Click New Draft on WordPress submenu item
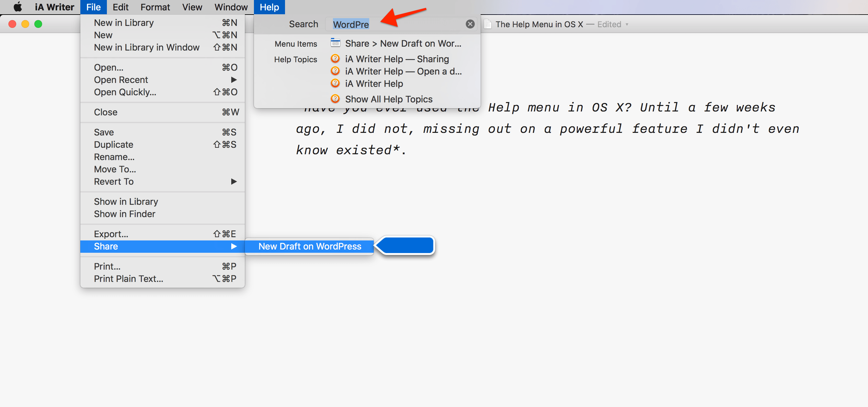The height and width of the screenshot is (407, 868). pyautogui.click(x=309, y=247)
